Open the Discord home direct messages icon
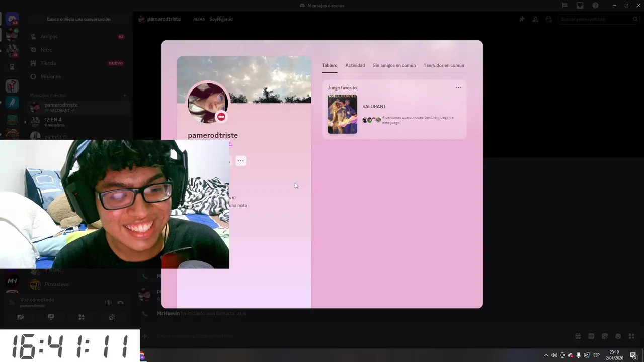The height and width of the screenshot is (362, 644). 12,20
